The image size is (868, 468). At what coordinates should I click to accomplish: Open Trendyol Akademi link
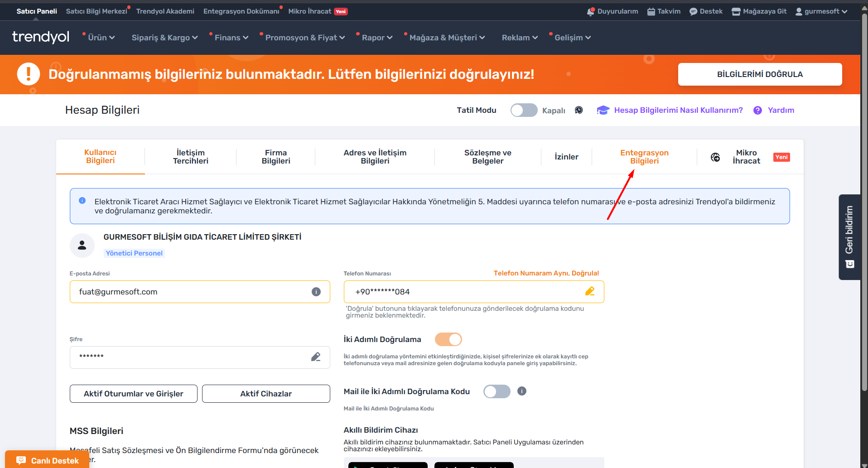click(x=165, y=11)
